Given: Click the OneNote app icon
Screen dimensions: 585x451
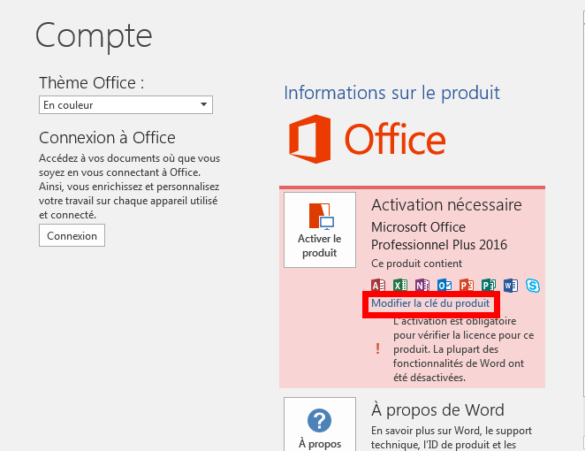Looking at the screenshot, I should click(422, 285).
